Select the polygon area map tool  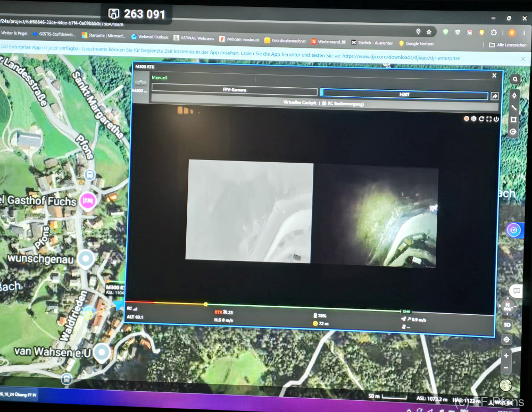point(514,120)
